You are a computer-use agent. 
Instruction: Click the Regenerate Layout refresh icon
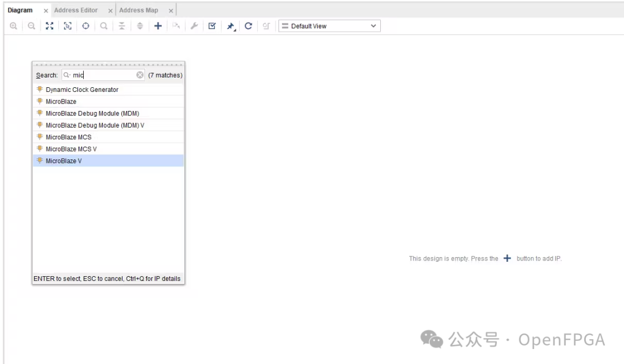coord(248,26)
